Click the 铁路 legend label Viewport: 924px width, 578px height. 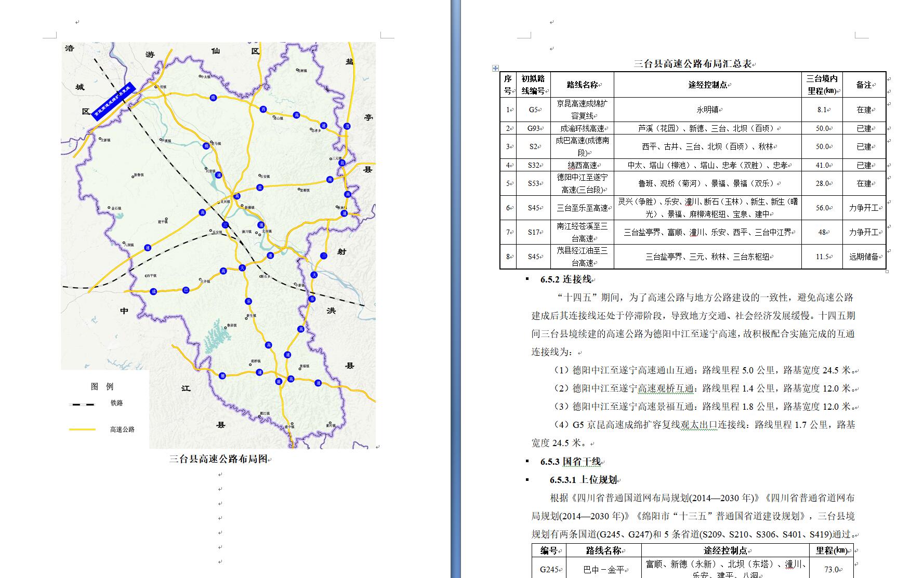[116, 403]
